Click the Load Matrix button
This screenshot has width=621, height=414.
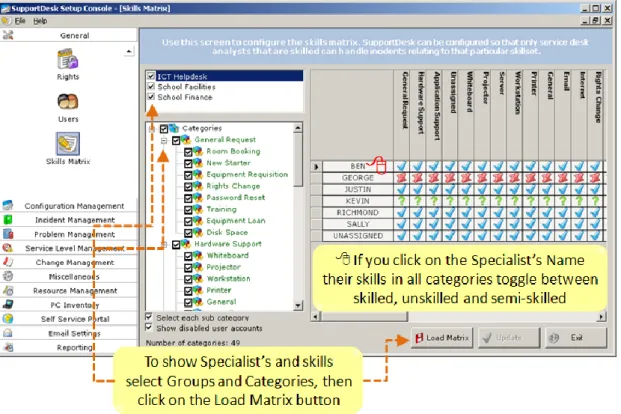442,338
